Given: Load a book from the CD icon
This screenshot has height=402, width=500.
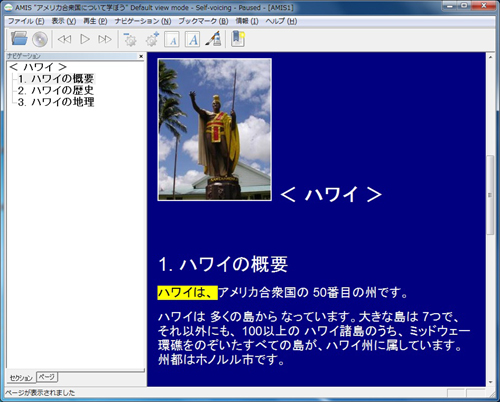Looking at the screenshot, I should (x=40, y=39).
